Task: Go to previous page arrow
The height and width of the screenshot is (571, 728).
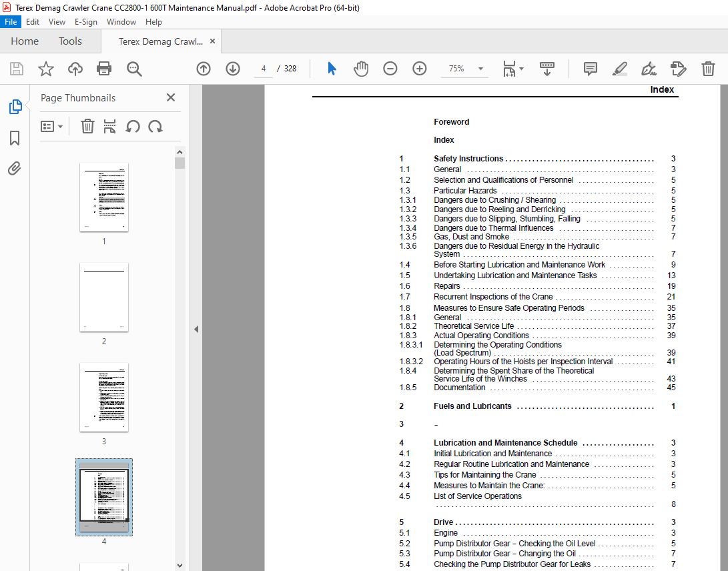Action: click(x=204, y=69)
